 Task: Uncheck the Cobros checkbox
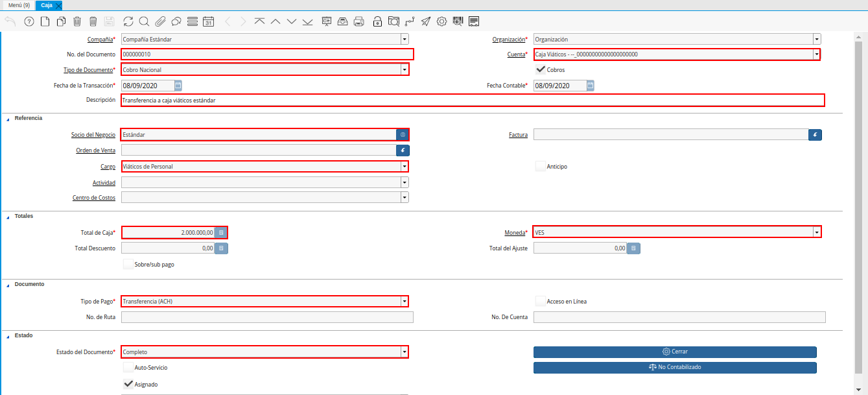[540, 69]
